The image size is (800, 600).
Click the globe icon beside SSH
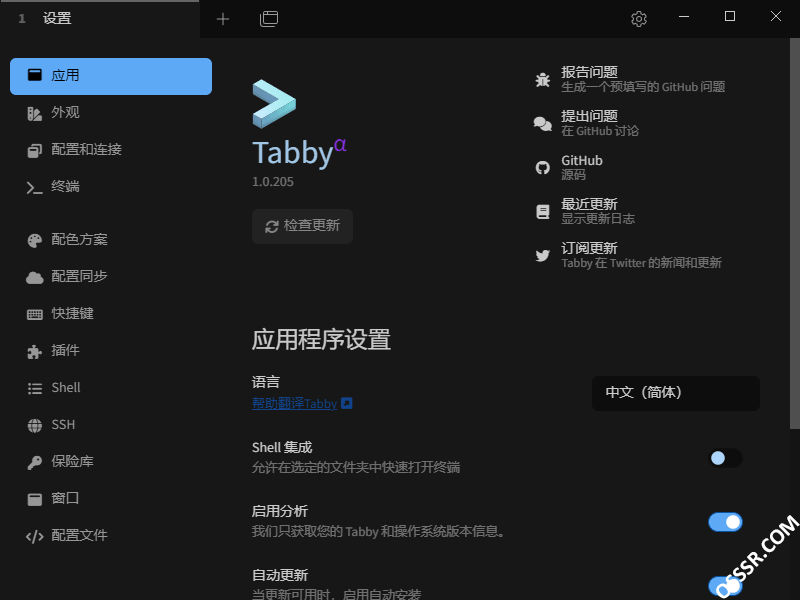coord(35,426)
